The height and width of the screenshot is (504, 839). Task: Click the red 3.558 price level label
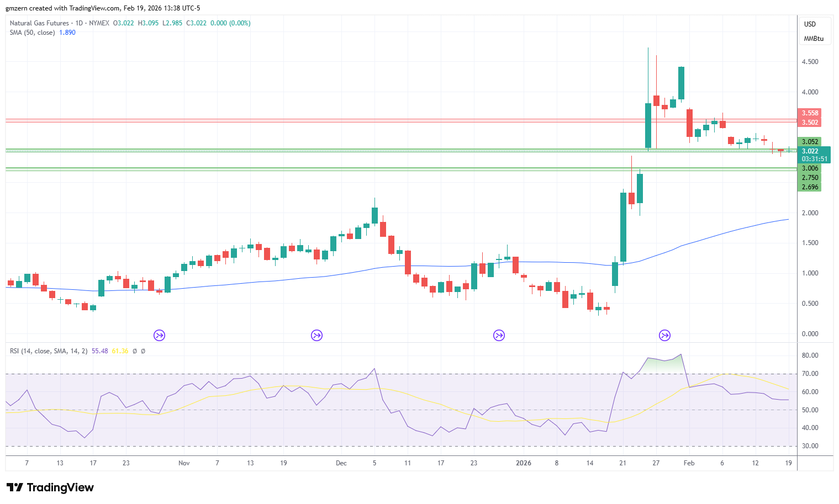pyautogui.click(x=810, y=113)
